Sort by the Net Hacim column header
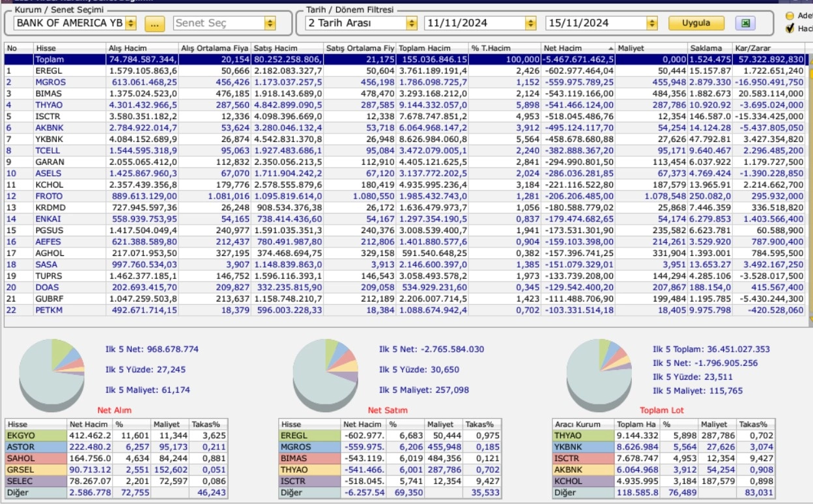Image resolution: width=813 pixels, height=504 pixels. click(578, 48)
